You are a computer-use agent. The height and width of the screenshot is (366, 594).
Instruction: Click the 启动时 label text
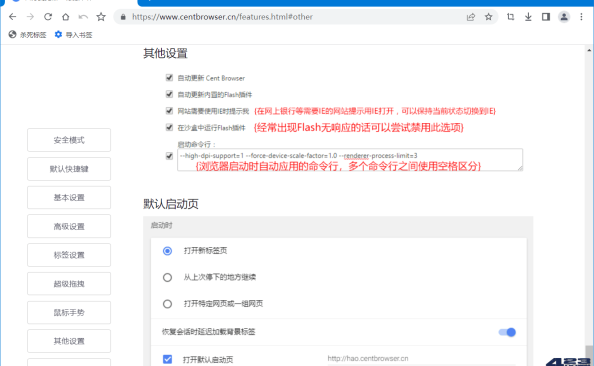tap(162, 225)
